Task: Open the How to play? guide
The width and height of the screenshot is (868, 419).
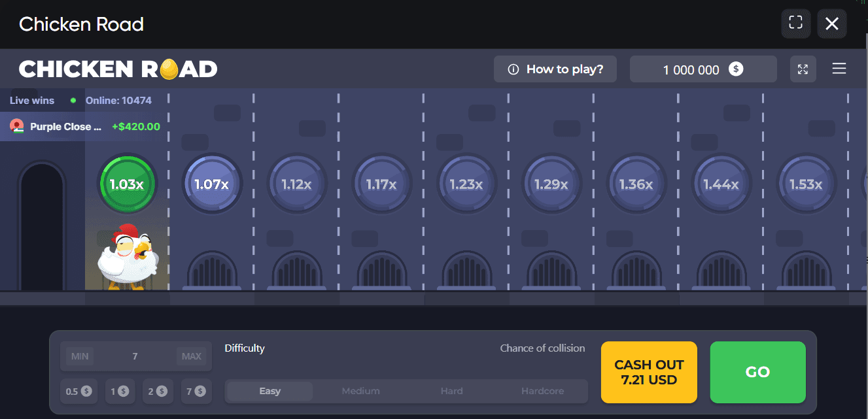Action: click(x=555, y=69)
